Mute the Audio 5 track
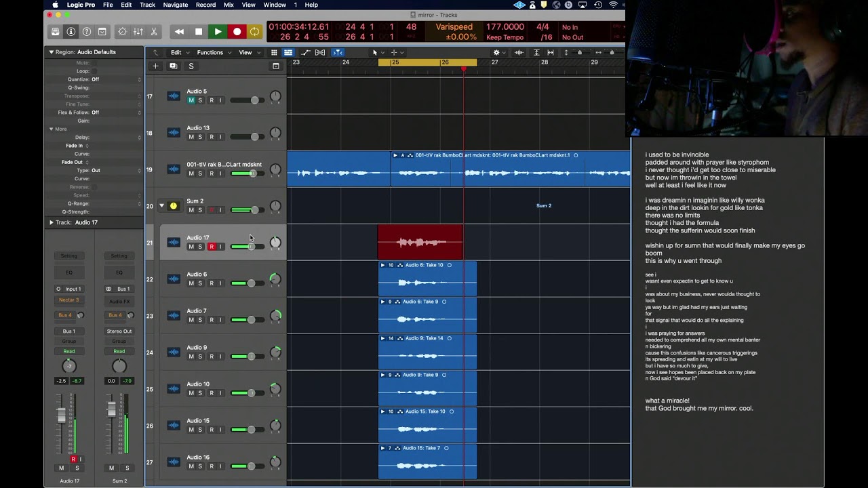868x488 pixels. point(191,100)
